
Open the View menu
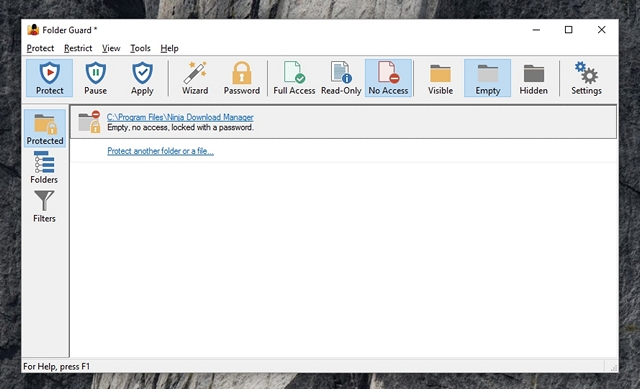coord(111,48)
